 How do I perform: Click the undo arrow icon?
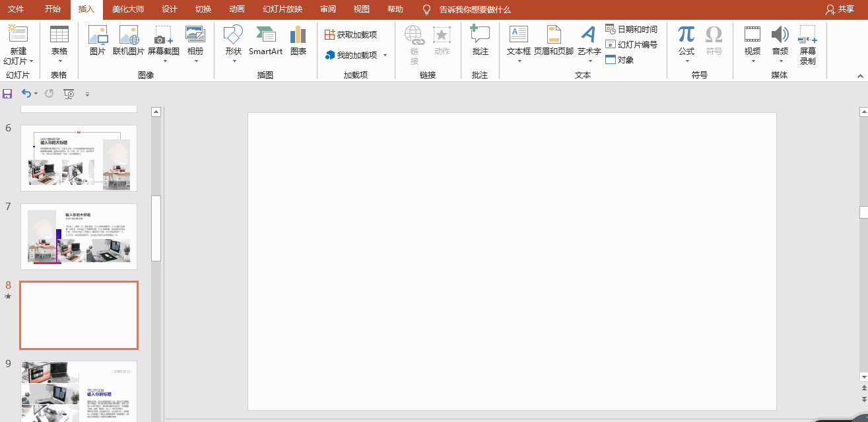26,94
